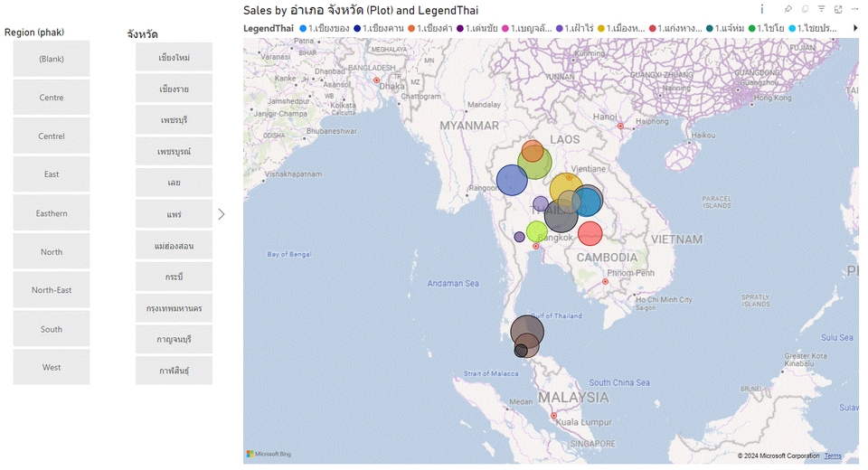Open the visual info 'i' icon
This screenshot has height=470, width=868.
coord(761,9)
